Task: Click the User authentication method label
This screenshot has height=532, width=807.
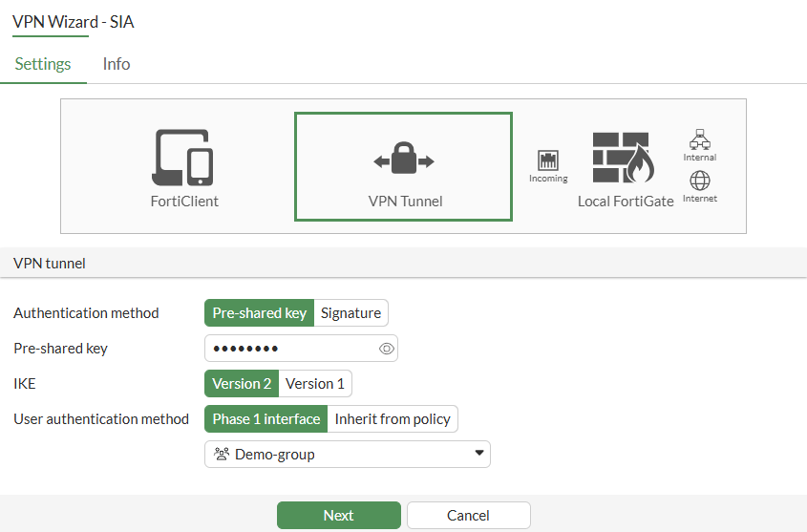Action: click(x=101, y=418)
